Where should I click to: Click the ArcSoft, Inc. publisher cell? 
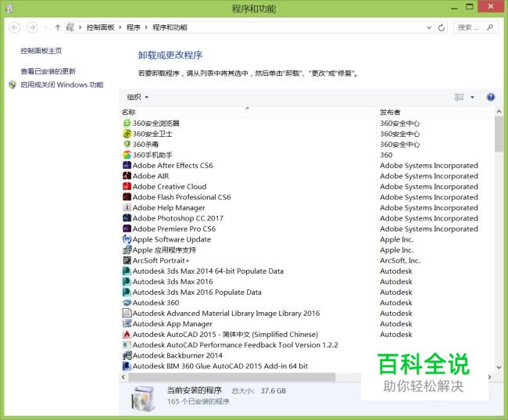coord(400,260)
